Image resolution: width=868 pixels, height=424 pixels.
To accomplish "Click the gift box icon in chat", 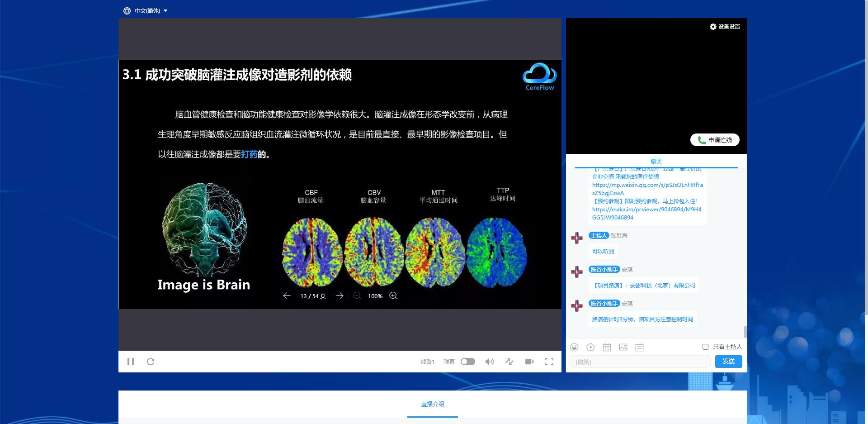I will coord(607,347).
